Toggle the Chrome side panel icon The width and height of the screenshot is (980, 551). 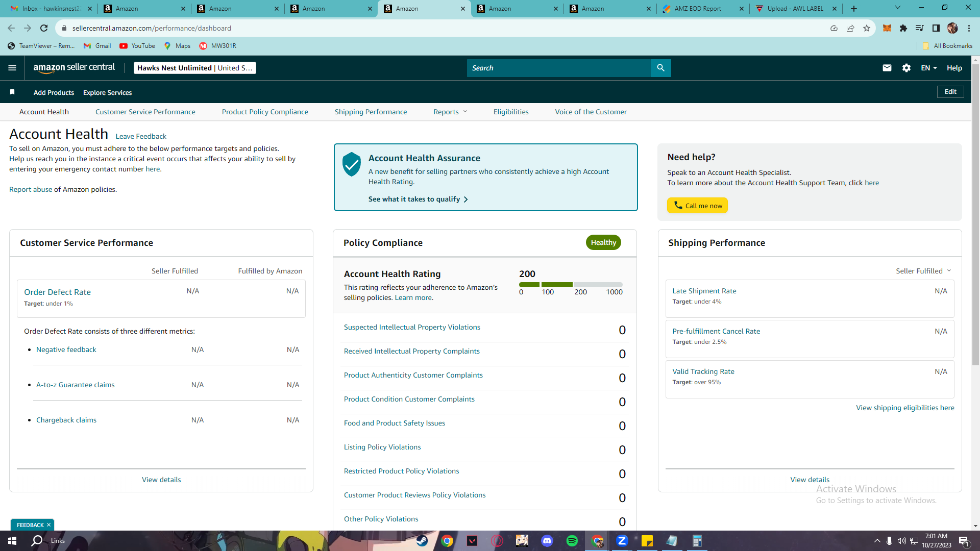pos(936,28)
